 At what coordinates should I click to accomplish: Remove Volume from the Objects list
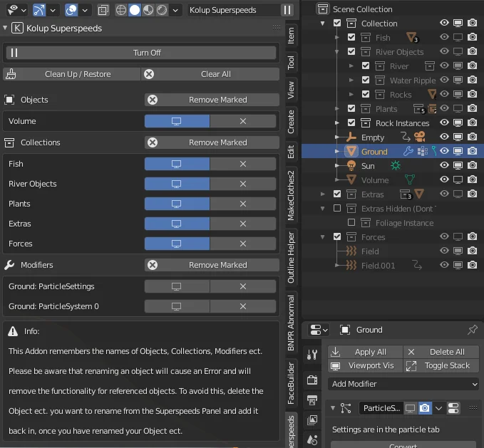tap(243, 121)
